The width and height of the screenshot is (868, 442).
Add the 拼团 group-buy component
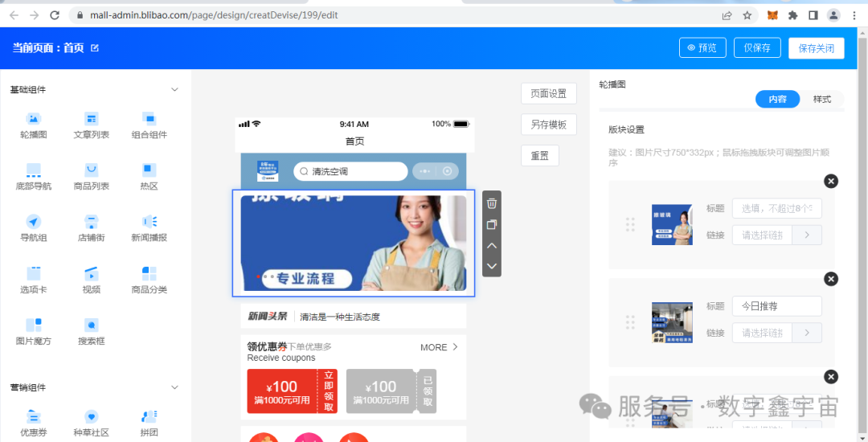(x=149, y=424)
